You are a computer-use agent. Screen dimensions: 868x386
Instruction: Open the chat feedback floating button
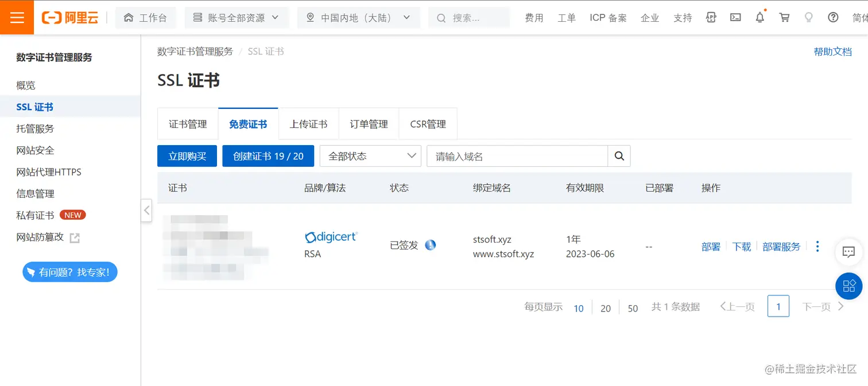pos(848,251)
